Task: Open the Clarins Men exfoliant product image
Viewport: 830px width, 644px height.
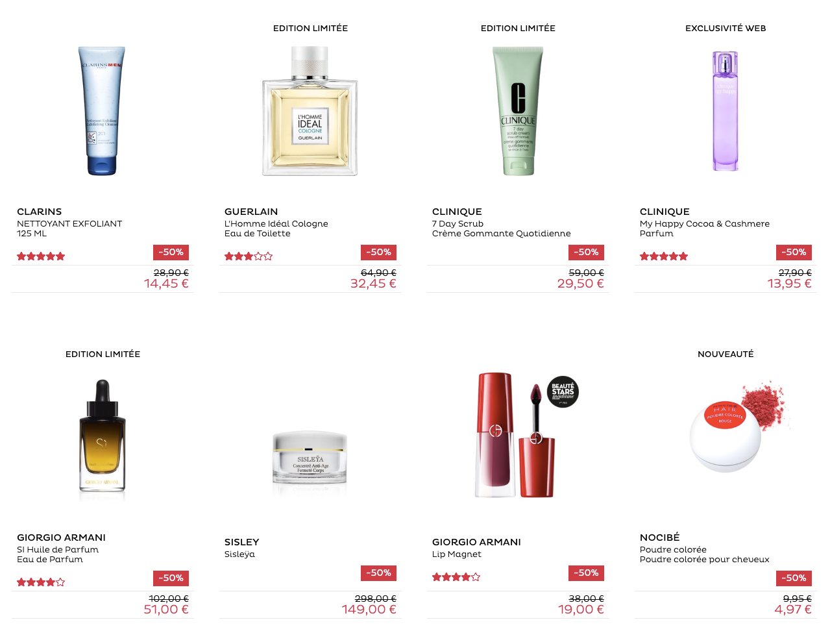Action: [x=103, y=110]
